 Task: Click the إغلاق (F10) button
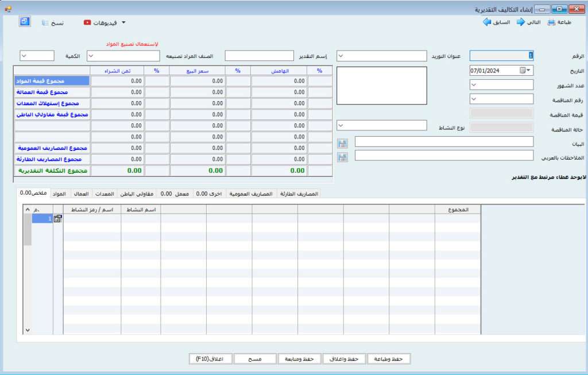[210, 359]
